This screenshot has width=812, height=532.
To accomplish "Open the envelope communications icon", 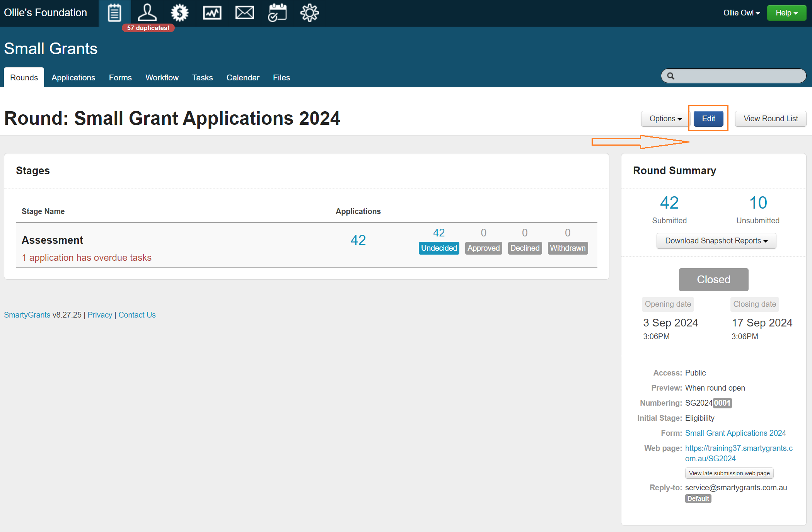I will [245, 13].
